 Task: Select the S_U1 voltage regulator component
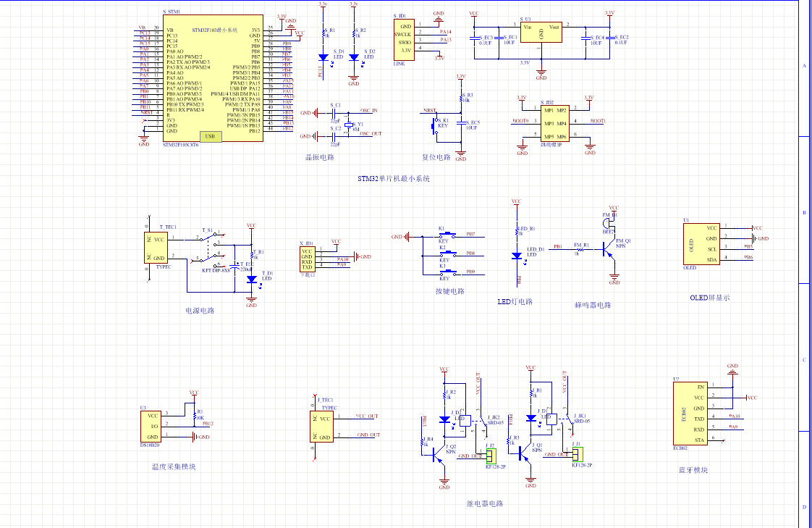[541, 32]
